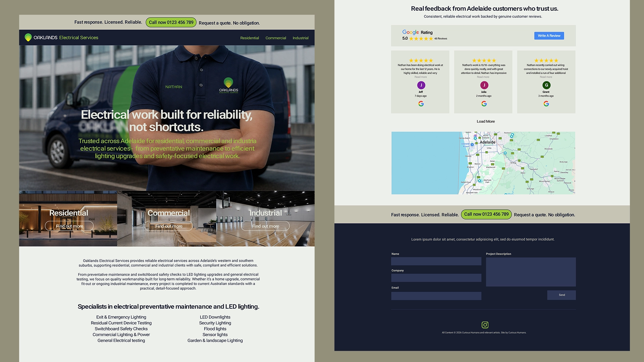Image resolution: width=644 pixels, height=362 pixels.
Task: Click the Oaklands leaf logo icon in the navbar
Action: (x=28, y=38)
